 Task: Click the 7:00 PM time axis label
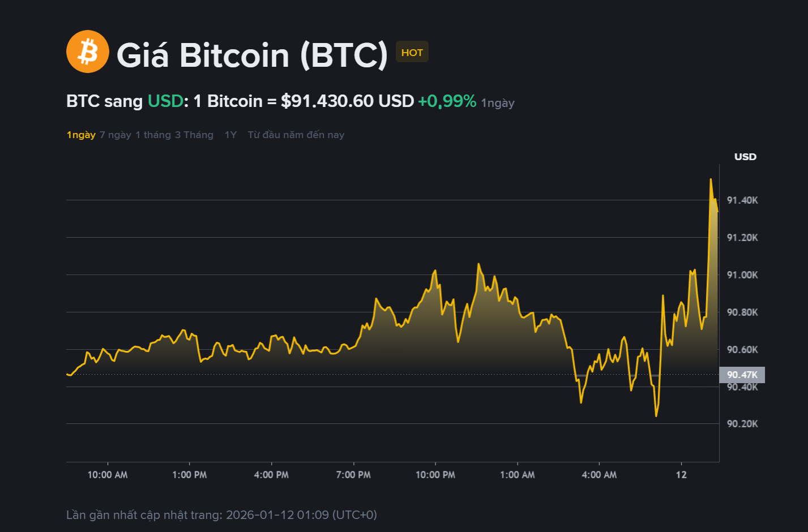353,475
